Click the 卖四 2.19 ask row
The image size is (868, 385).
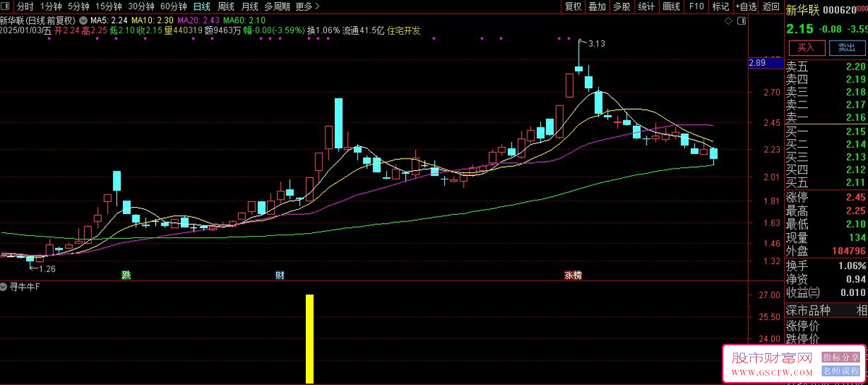click(826, 79)
